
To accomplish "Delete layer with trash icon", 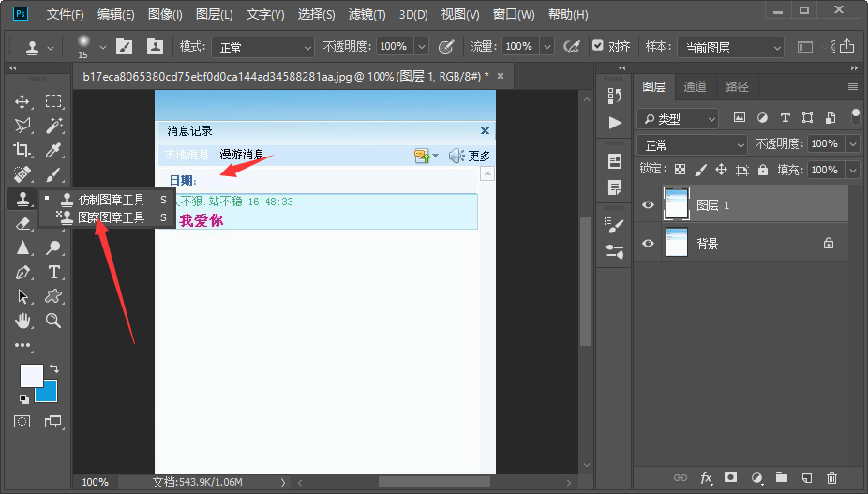I will (831, 477).
